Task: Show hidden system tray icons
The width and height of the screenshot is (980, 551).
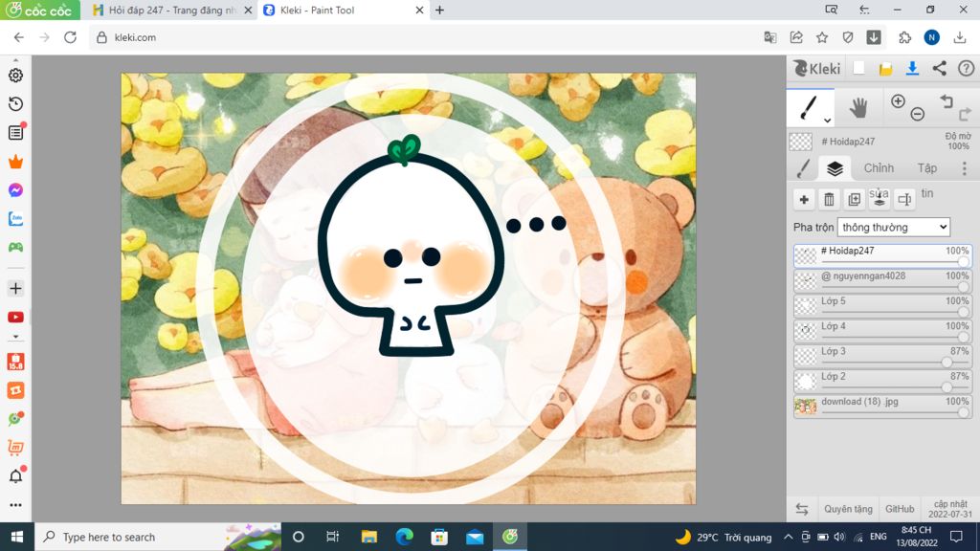Action: point(789,537)
